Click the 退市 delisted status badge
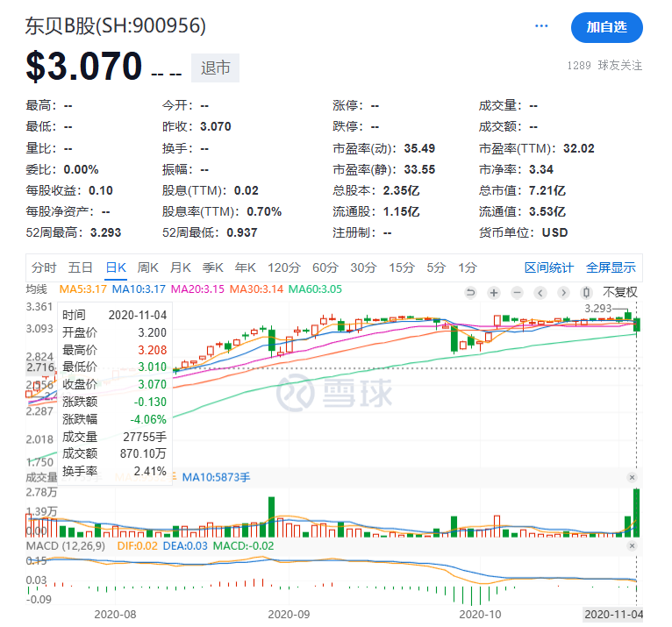The image size is (672, 627). click(x=215, y=68)
